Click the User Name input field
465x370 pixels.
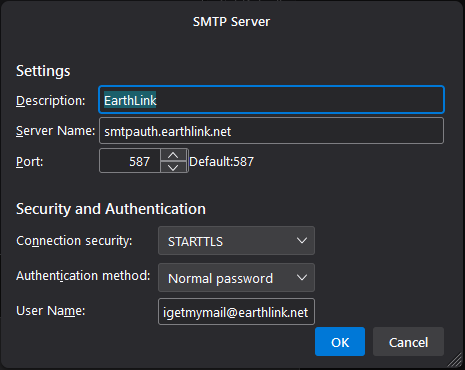tap(236, 312)
